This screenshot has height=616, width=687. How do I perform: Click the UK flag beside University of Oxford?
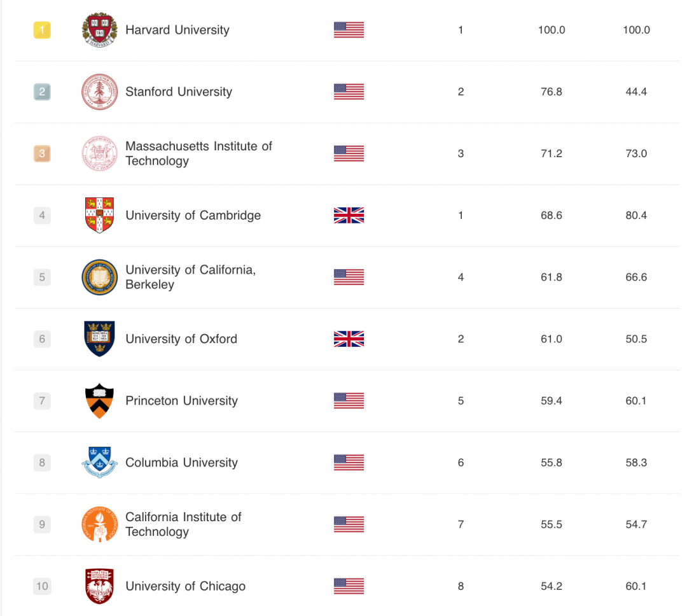[349, 339]
